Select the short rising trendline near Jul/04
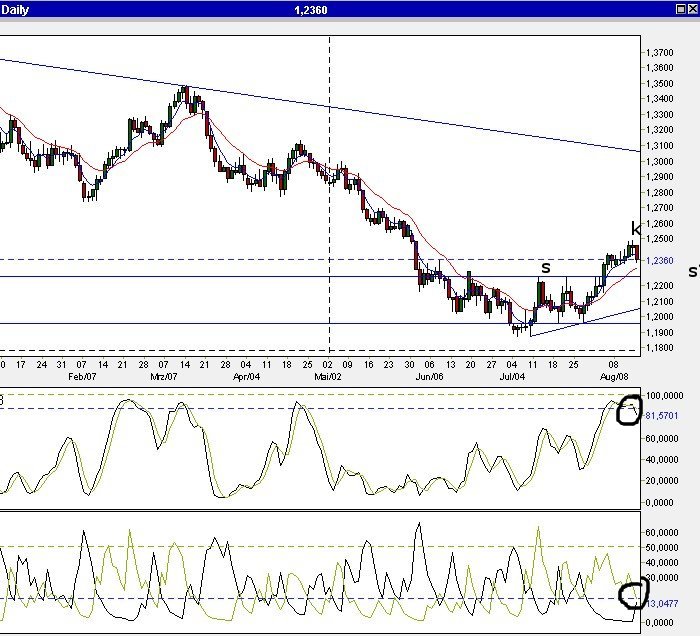The height and width of the screenshot is (636, 700). tap(585, 322)
